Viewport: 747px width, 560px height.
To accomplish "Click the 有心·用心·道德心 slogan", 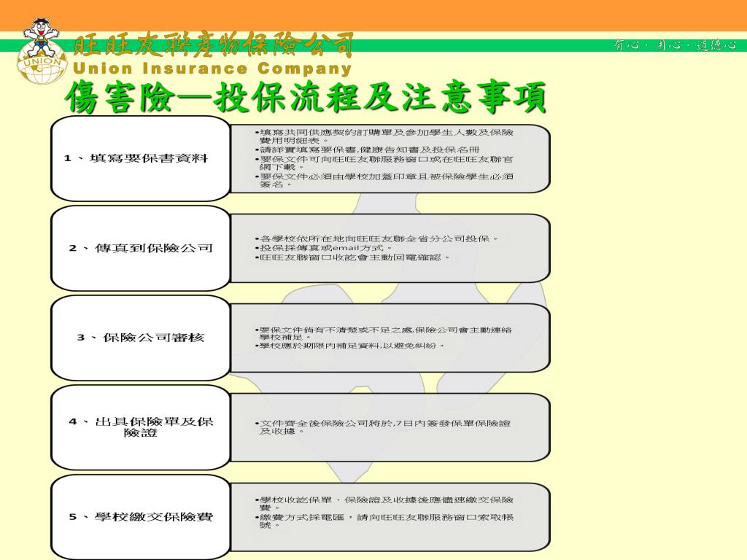I will pyautogui.click(x=675, y=44).
